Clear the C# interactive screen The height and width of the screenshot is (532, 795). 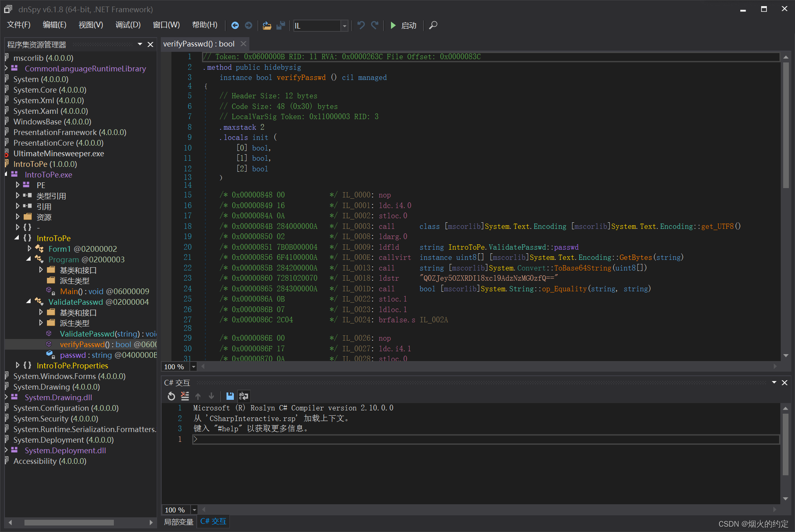click(185, 396)
